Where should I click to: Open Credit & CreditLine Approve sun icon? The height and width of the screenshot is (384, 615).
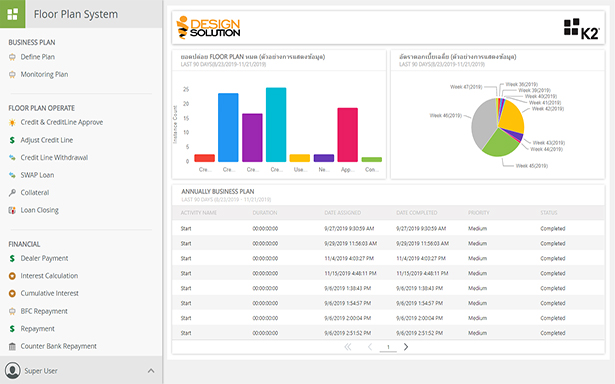click(x=12, y=122)
